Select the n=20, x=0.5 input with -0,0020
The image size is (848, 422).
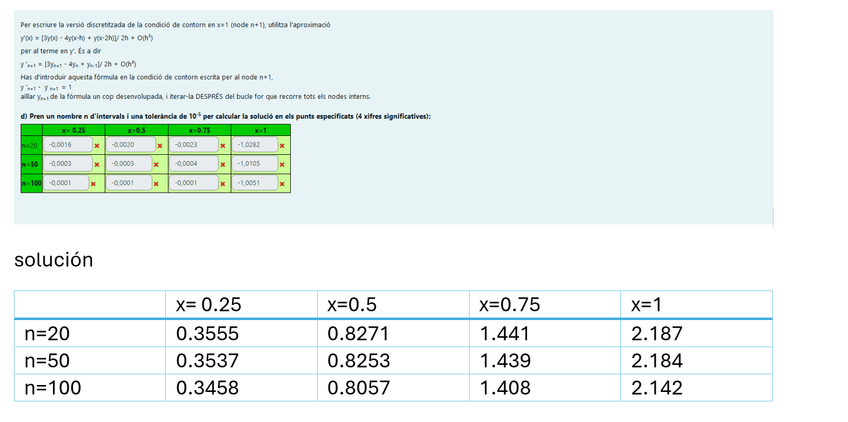pos(129,145)
